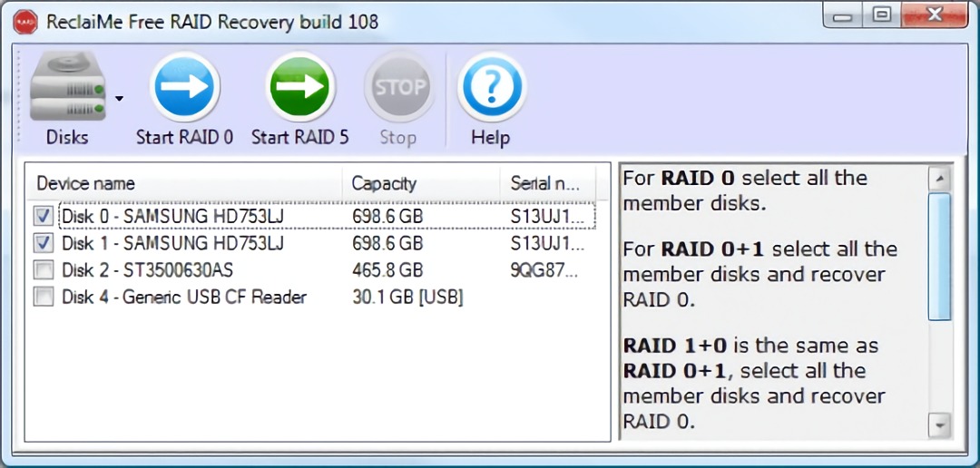Start RAID 0 recovery with blue arrow
Image resolution: width=980 pixels, height=468 pixels.
point(184,88)
